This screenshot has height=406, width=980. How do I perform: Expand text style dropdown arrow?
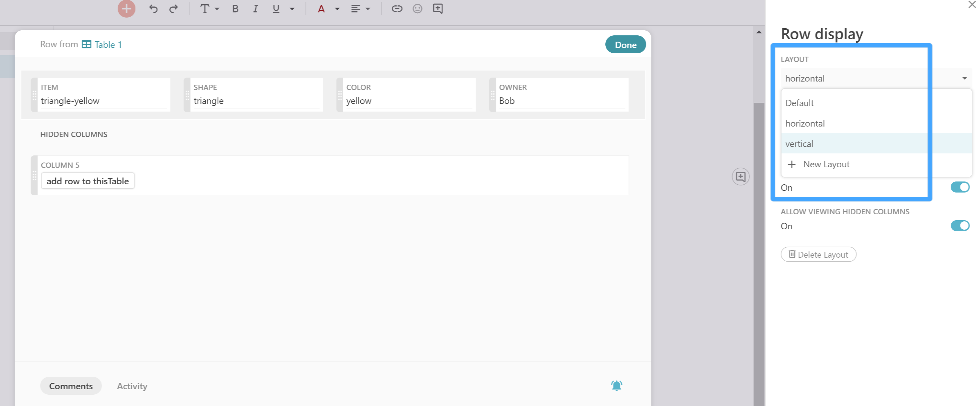pyautogui.click(x=217, y=8)
